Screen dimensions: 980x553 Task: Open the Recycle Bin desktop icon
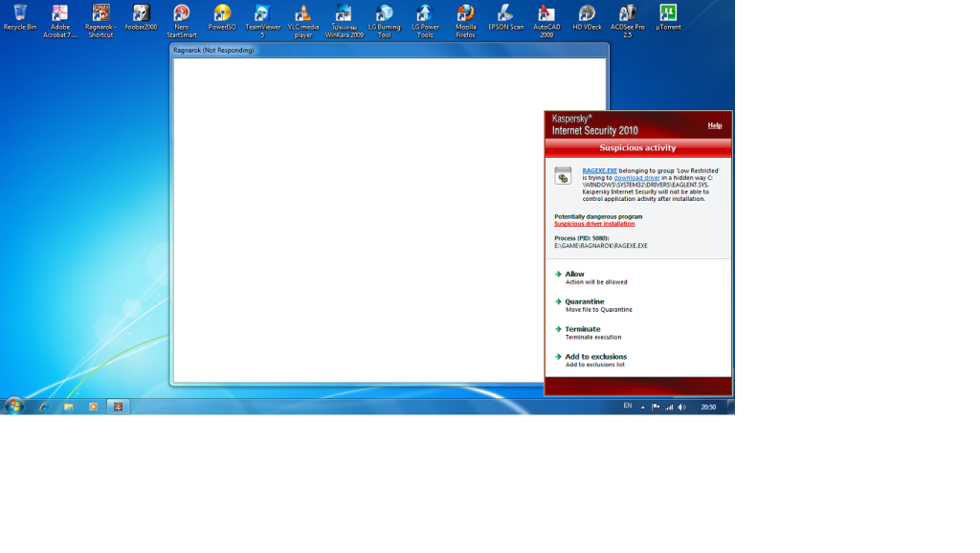(x=20, y=17)
